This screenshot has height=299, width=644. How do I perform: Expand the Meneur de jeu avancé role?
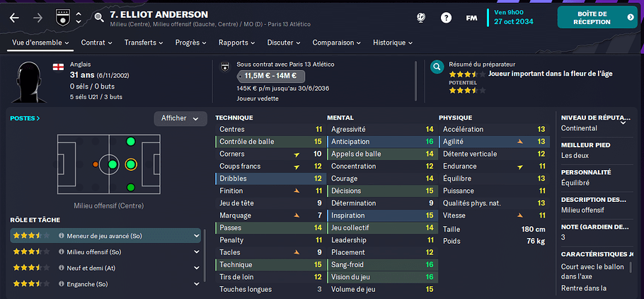[x=196, y=236]
